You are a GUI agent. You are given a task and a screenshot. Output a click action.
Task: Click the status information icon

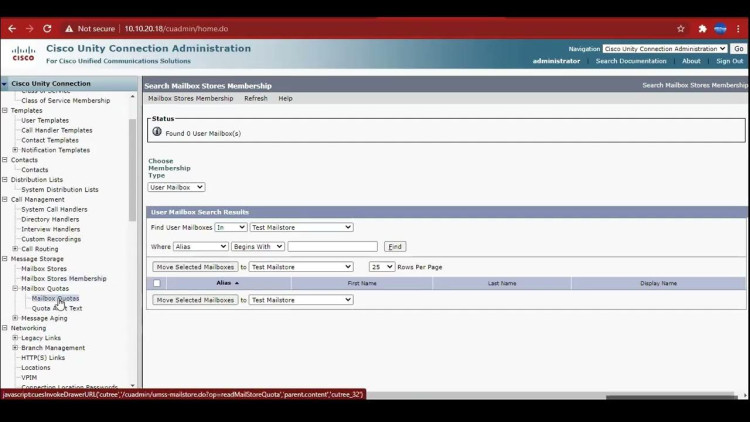pyautogui.click(x=157, y=132)
